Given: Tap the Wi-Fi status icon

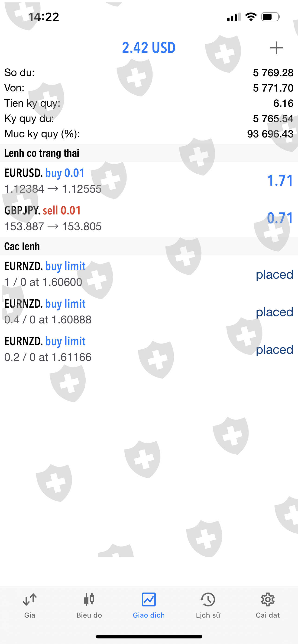Looking at the screenshot, I should pos(251,17).
